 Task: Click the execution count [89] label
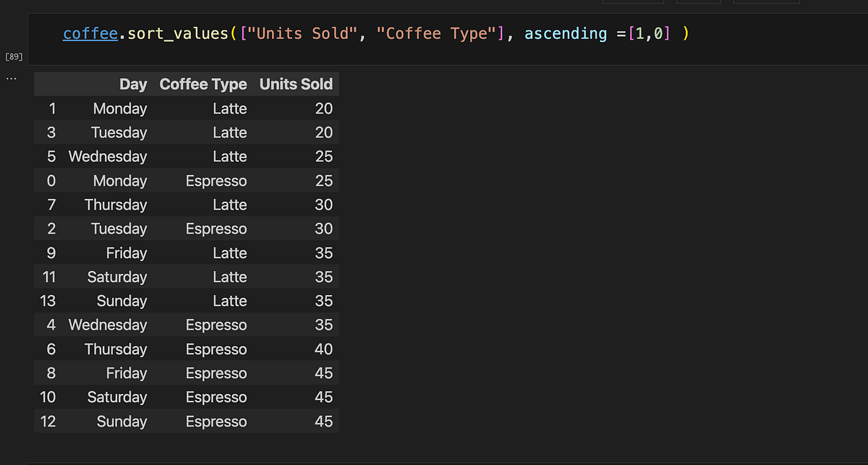14,56
